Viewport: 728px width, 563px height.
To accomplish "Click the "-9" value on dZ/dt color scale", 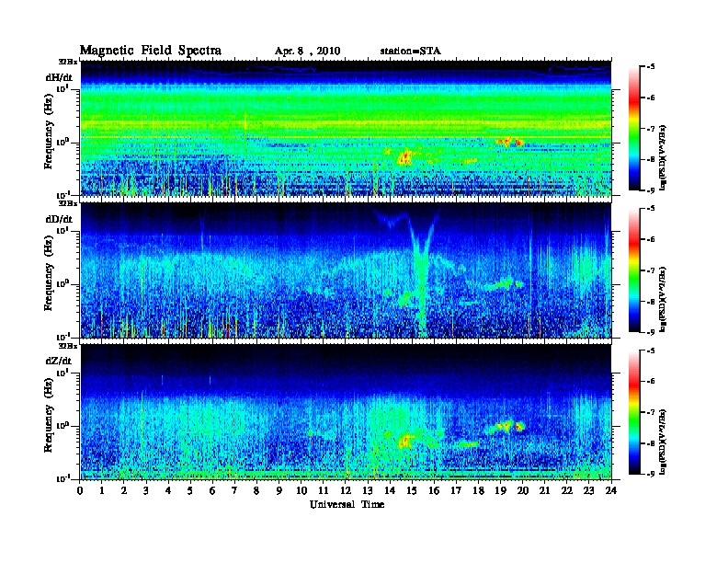I will point(651,474).
